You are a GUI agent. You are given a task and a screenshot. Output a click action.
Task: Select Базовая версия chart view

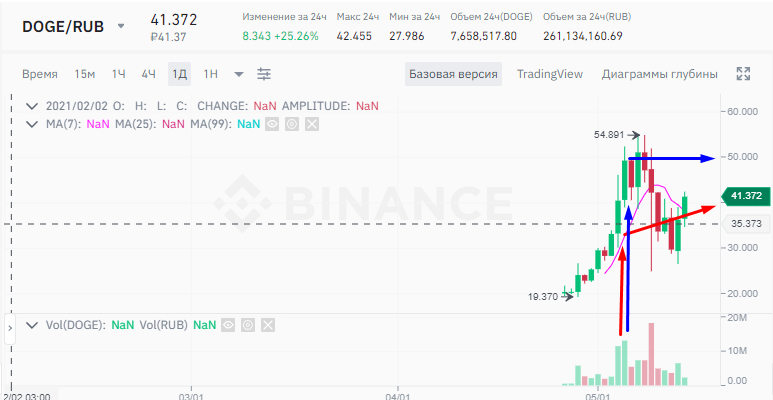(454, 74)
